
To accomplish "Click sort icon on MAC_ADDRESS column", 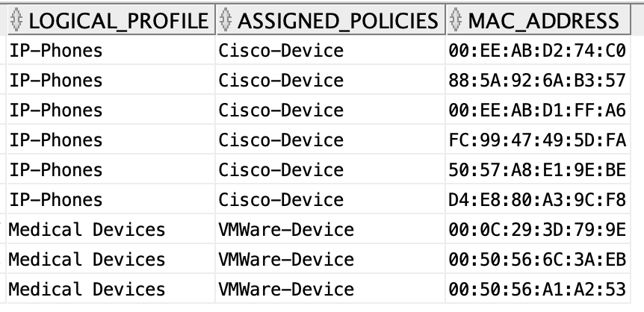I will [x=456, y=19].
